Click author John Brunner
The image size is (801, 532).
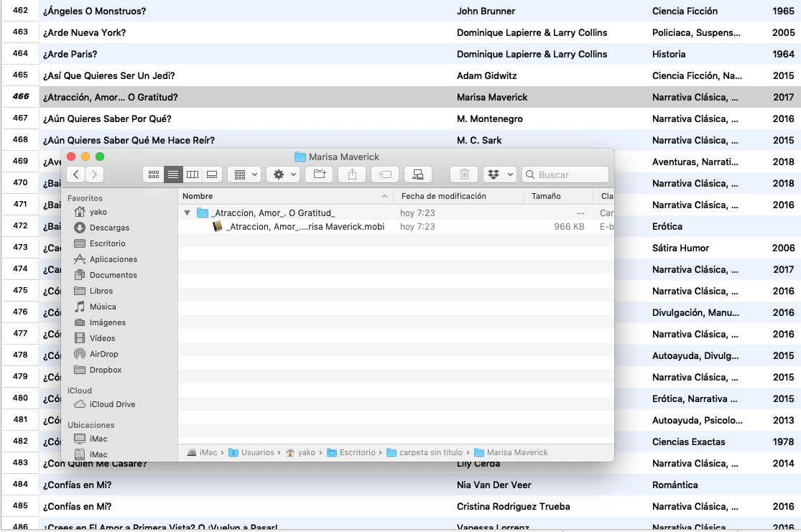coord(486,11)
